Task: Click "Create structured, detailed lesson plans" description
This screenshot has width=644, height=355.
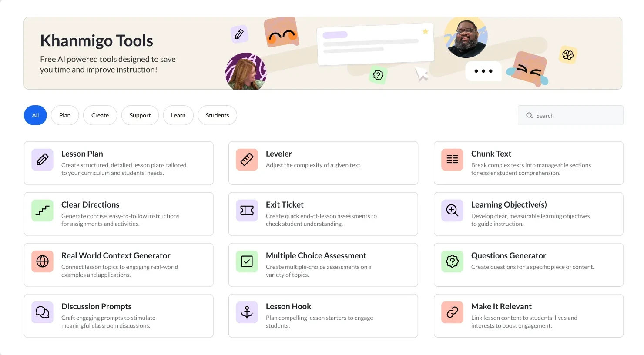Action: point(124,169)
